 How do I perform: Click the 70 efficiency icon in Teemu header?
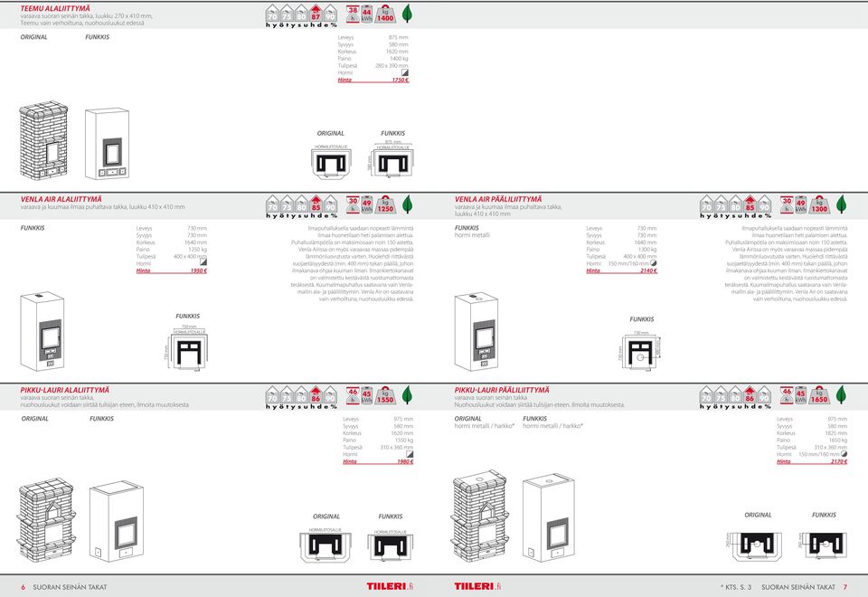pos(272,14)
